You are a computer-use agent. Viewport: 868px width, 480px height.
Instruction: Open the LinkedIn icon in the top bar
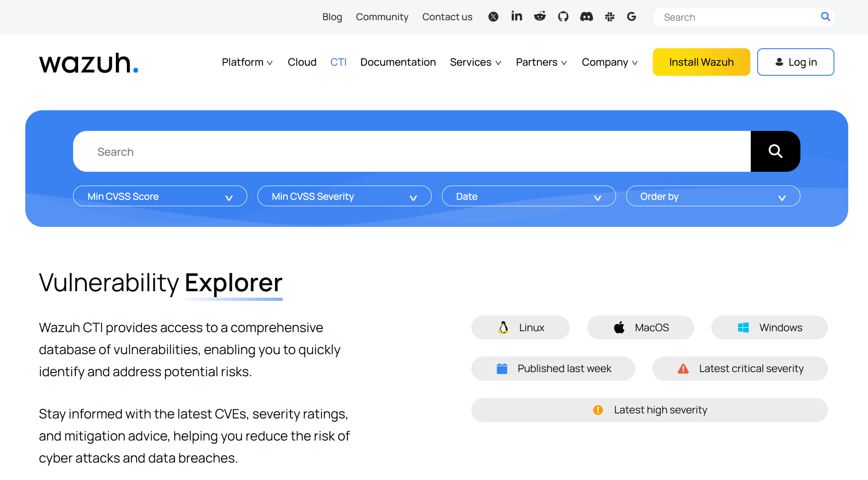tap(517, 17)
